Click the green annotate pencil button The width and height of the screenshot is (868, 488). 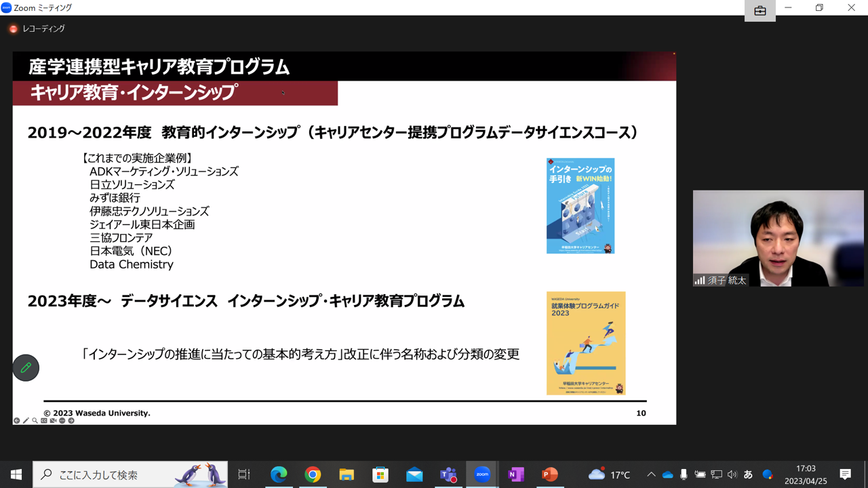point(26,368)
